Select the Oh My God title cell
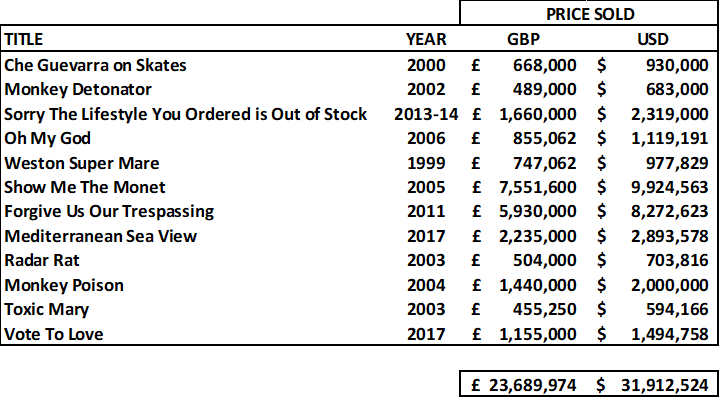720x398 pixels. pyautogui.click(x=47, y=138)
